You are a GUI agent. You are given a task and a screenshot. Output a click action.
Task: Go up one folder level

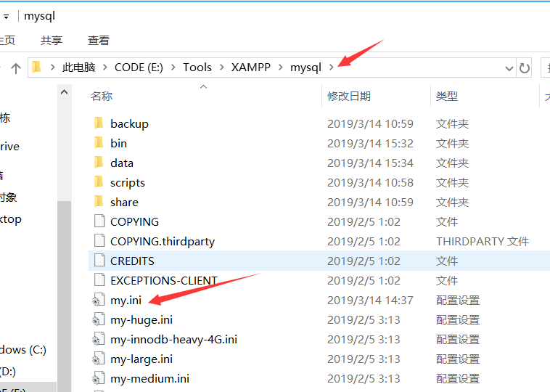point(16,68)
